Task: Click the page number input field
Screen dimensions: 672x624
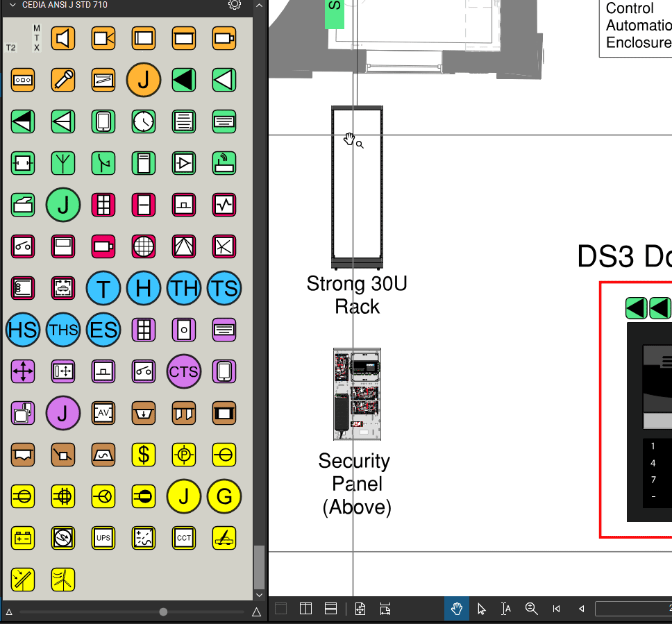Action: pos(633,609)
